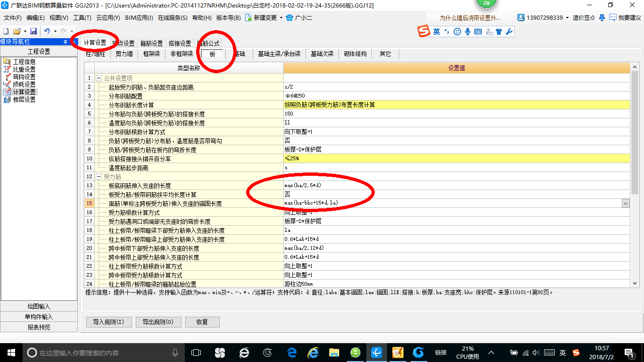Open the BIM应用(I) menu
The width and height of the screenshot is (644, 362).
click(x=139, y=18)
